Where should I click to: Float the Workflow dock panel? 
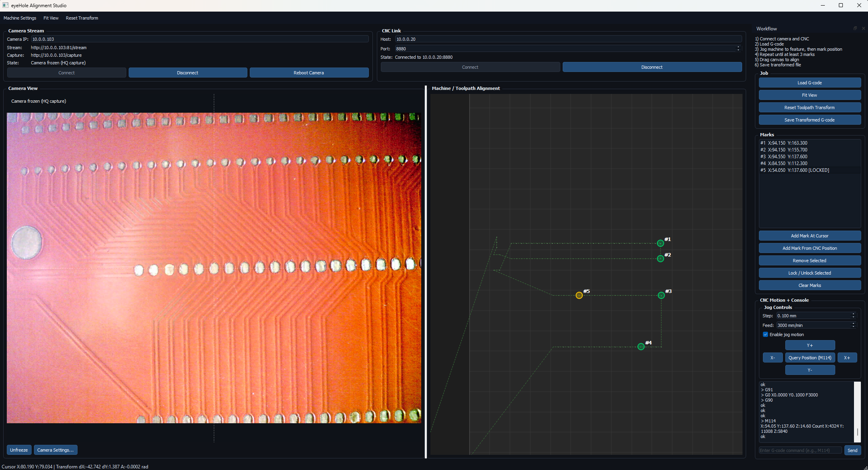point(855,28)
